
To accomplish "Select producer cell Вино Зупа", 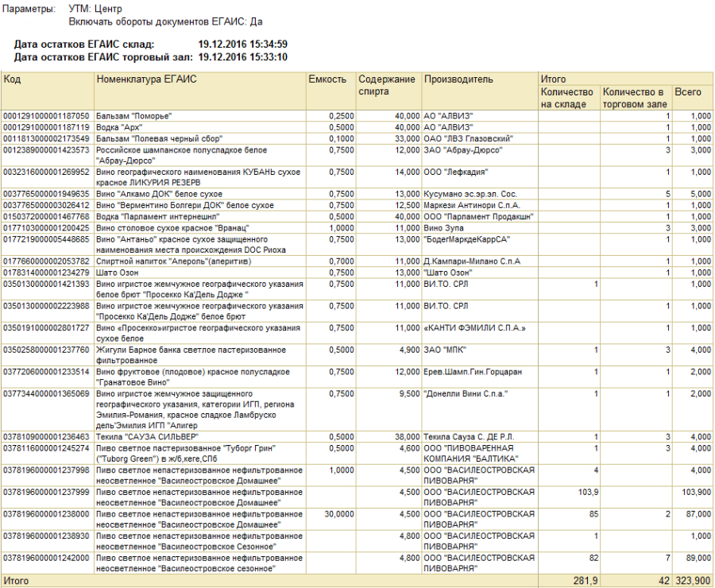I will [443, 228].
